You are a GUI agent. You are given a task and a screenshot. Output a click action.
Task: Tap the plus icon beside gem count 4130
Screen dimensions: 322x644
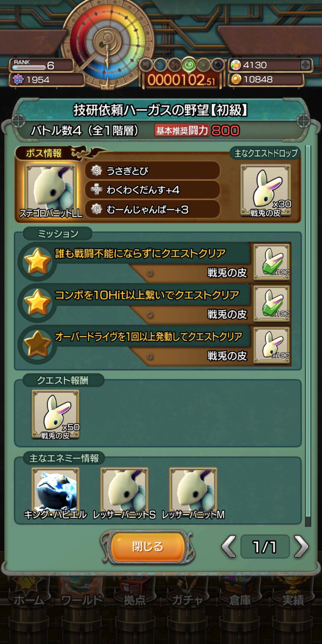tap(305, 65)
